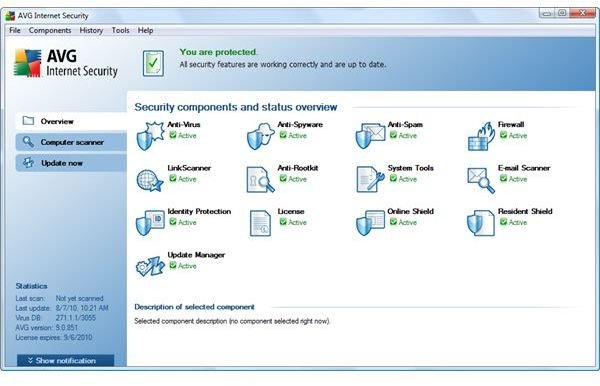Click the last update date value
The height and width of the screenshot is (386, 600).
tap(82, 308)
